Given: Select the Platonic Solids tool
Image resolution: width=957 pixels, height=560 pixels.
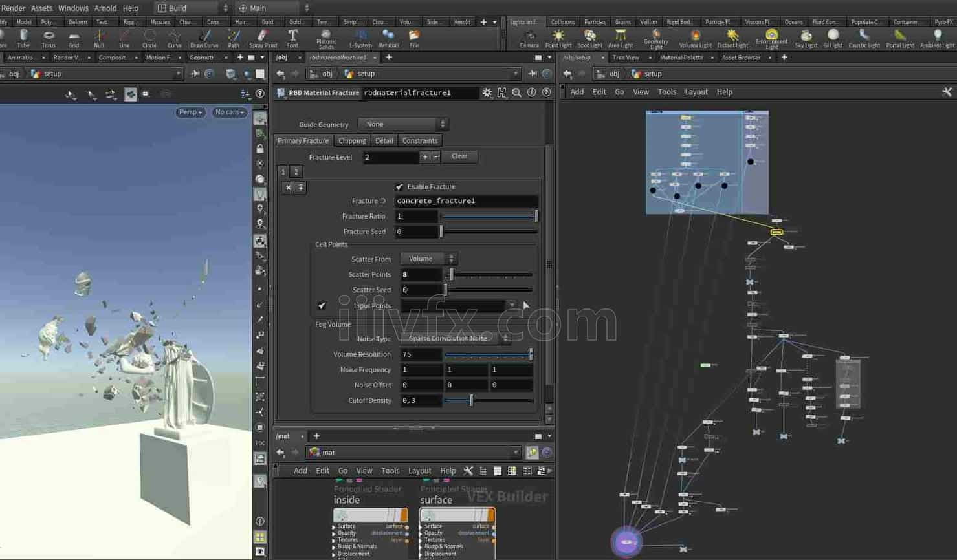Looking at the screenshot, I should tap(326, 39).
